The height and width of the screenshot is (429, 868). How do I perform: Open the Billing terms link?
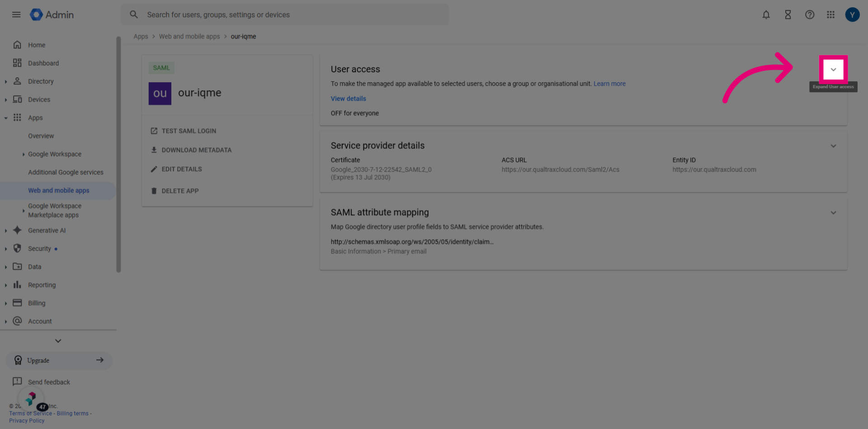[x=72, y=414]
